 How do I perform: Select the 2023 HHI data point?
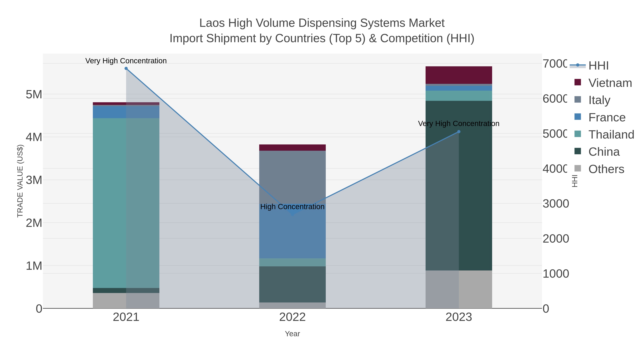coord(459,132)
